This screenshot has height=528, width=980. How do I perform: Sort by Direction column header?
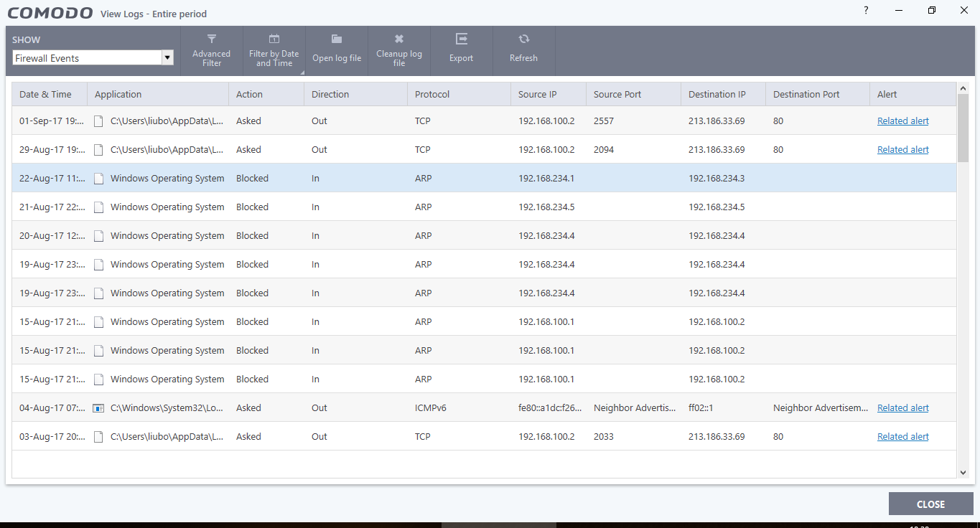(x=356, y=94)
